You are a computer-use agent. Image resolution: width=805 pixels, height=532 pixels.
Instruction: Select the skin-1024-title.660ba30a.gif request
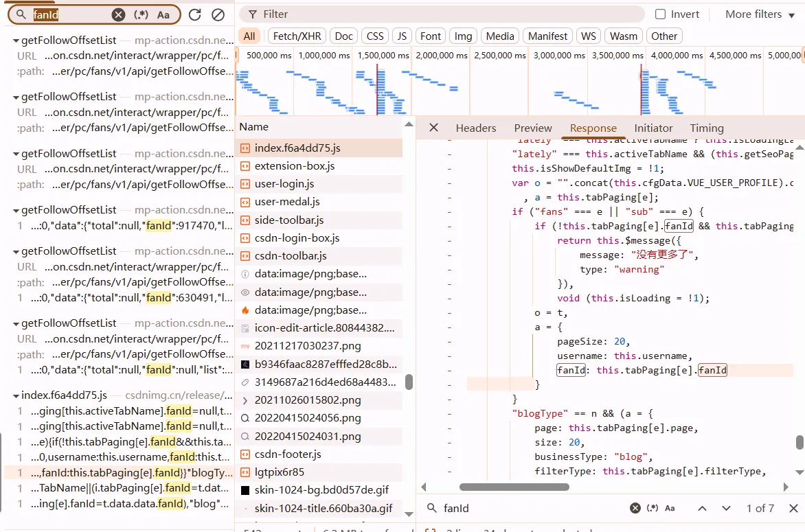(x=319, y=509)
